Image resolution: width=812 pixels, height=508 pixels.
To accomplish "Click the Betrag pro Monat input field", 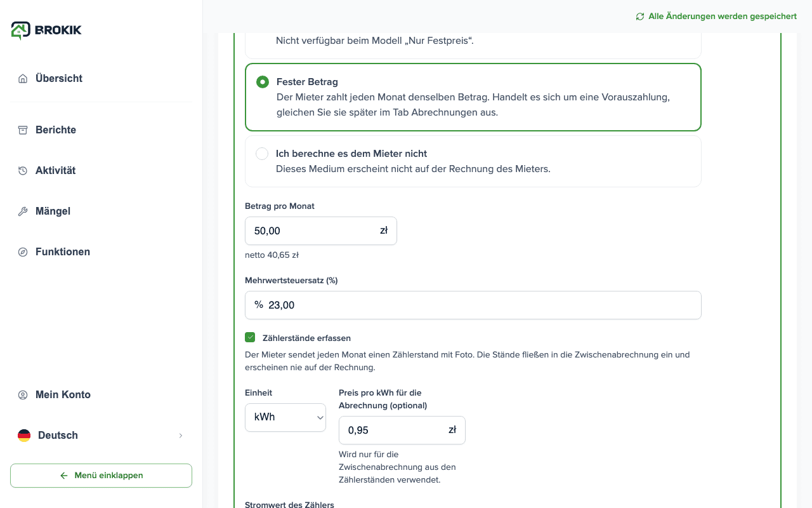I will tap(321, 231).
